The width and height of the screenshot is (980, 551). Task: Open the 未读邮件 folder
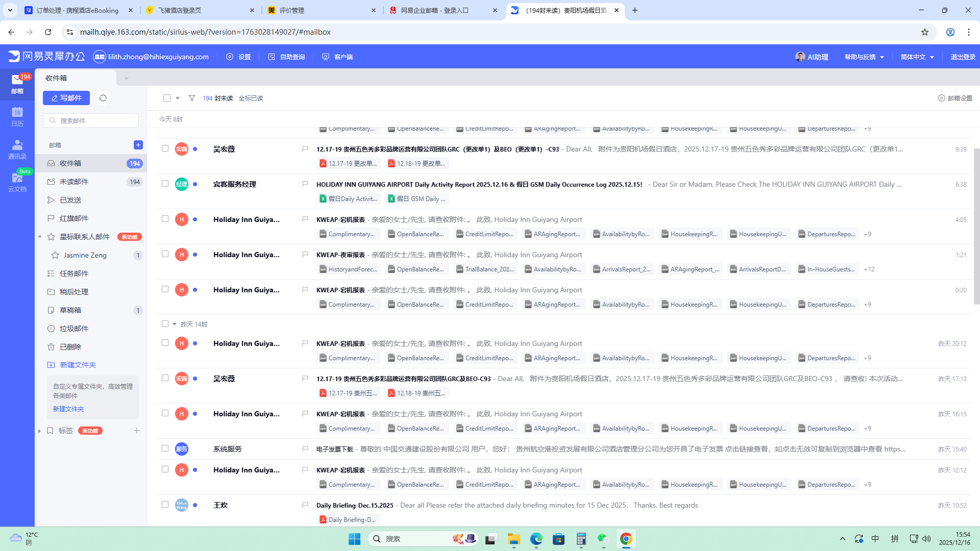click(x=74, y=182)
